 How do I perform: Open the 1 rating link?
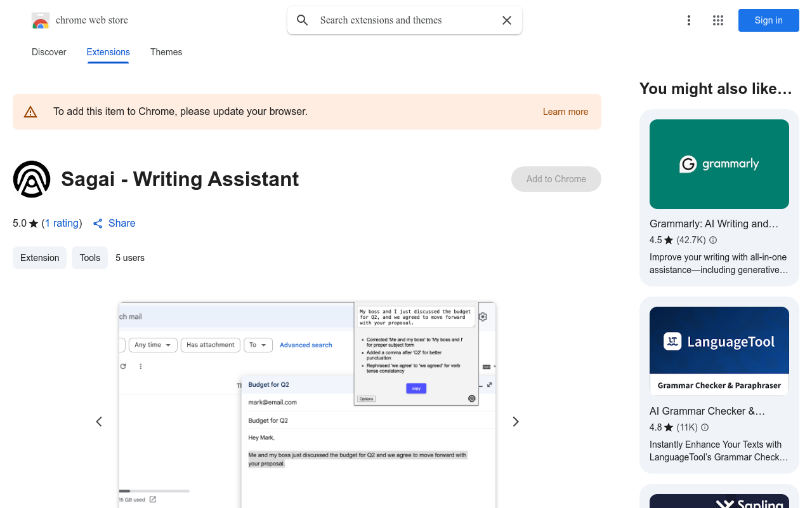pos(62,223)
